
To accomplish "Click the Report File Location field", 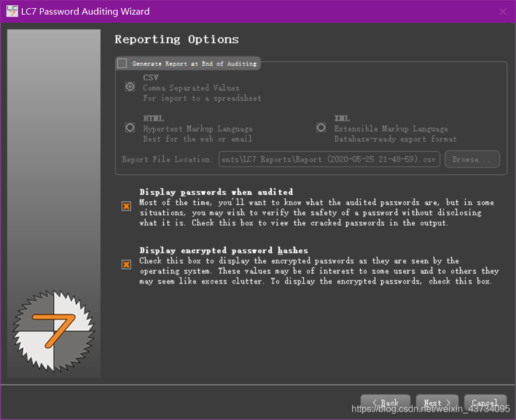I will point(329,159).
